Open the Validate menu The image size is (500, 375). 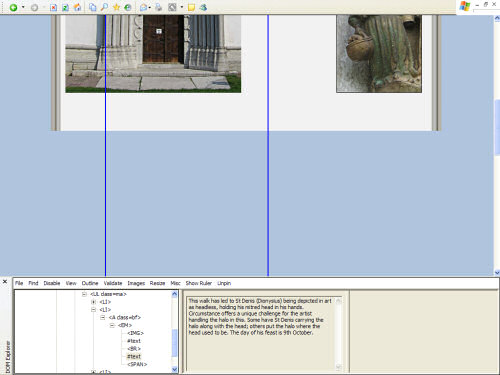point(113,283)
